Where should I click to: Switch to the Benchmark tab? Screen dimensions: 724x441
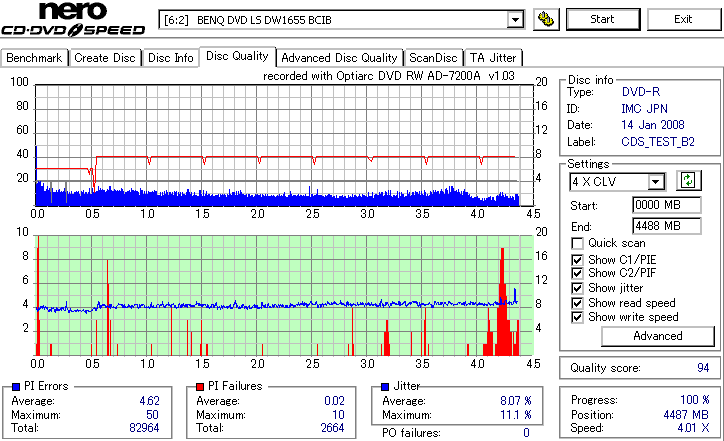click(34, 58)
